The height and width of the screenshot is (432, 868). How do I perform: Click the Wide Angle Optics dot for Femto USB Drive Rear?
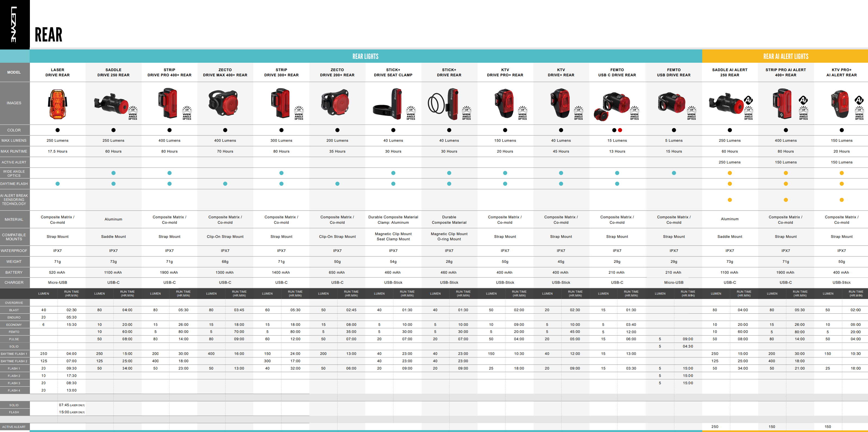(x=674, y=173)
